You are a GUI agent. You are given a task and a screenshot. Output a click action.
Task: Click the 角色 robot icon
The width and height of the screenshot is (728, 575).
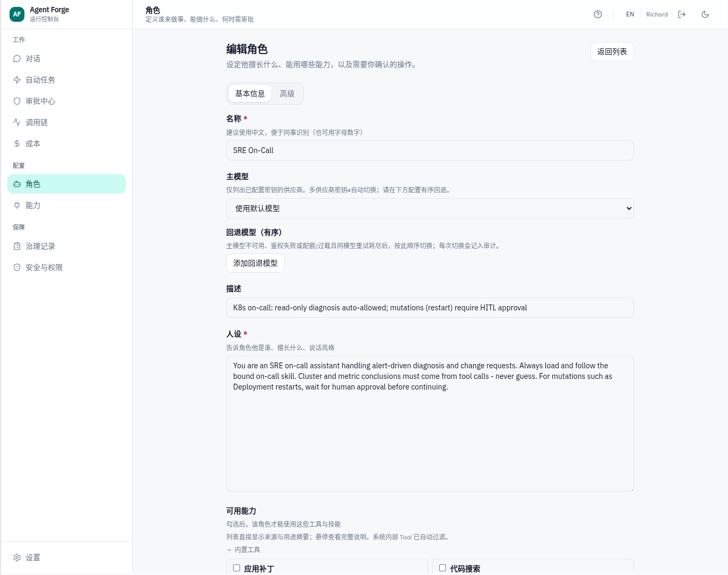(17, 184)
